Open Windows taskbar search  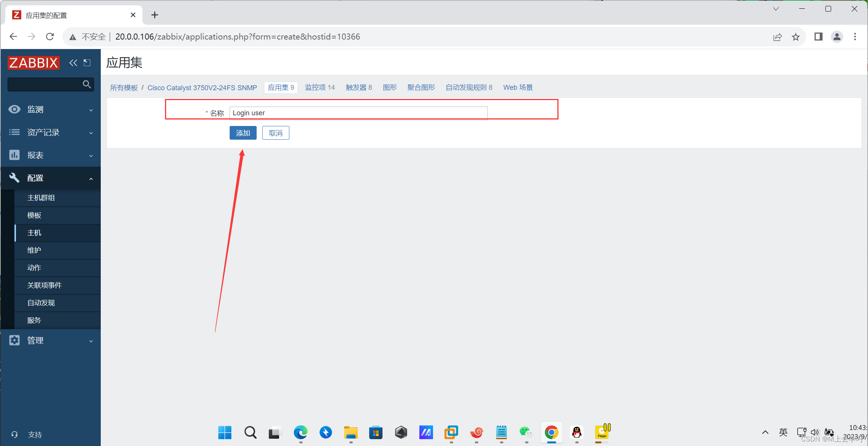[x=250, y=432]
